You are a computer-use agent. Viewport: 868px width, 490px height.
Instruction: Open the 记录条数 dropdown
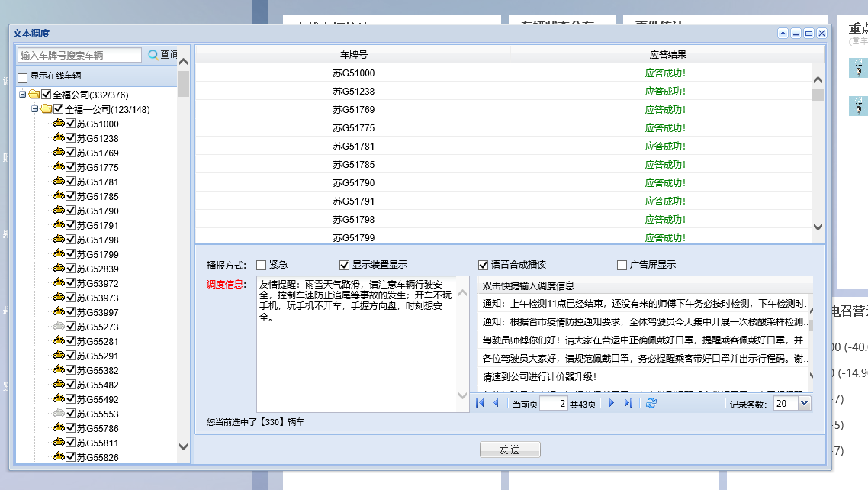pos(804,404)
